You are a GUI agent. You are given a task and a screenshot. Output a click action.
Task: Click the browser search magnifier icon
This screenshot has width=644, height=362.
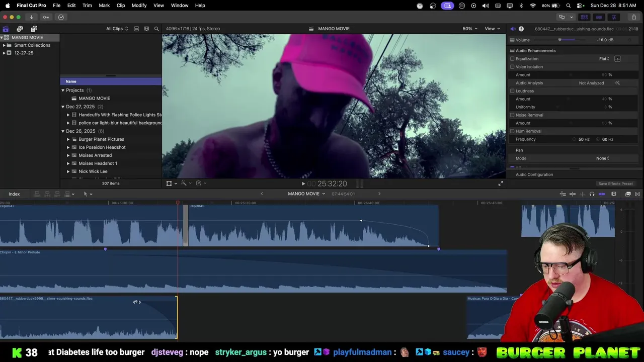(156, 29)
